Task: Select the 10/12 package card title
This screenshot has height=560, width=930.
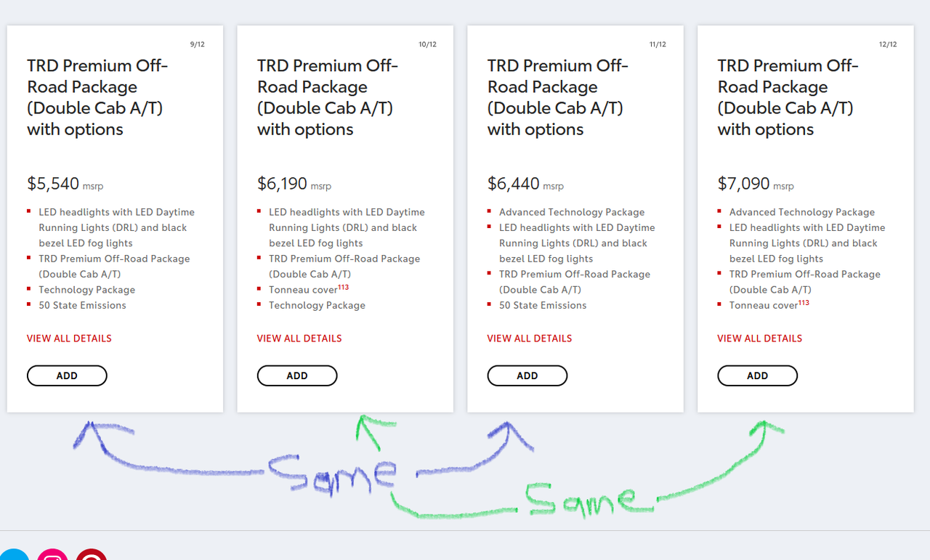Action: pyautogui.click(x=328, y=97)
